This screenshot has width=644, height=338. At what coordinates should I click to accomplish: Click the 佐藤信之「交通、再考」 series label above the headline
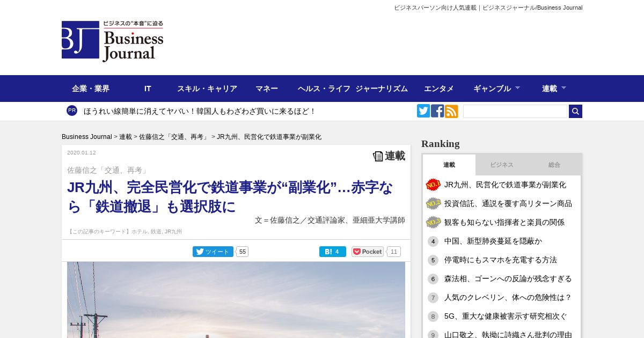click(x=107, y=170)
